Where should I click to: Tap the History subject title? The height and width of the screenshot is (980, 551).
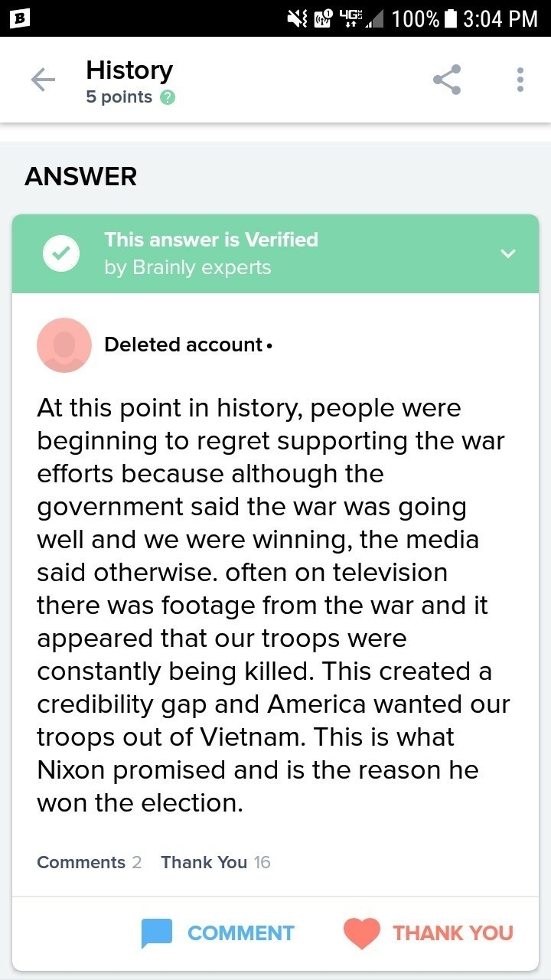129,70
